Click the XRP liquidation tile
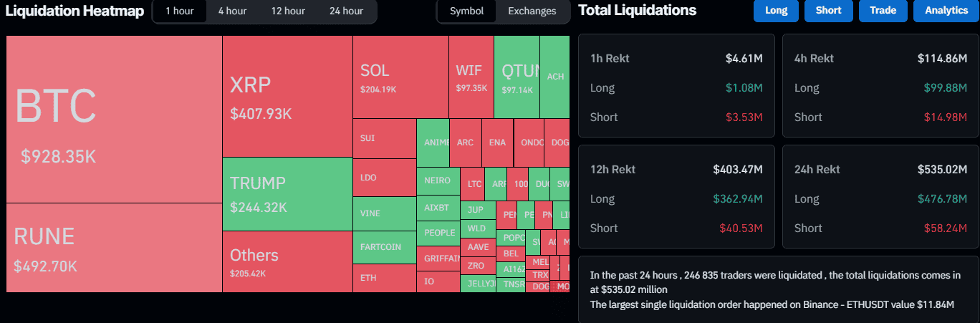The width and height of the screenshot is (980, 323). point(287,97)
